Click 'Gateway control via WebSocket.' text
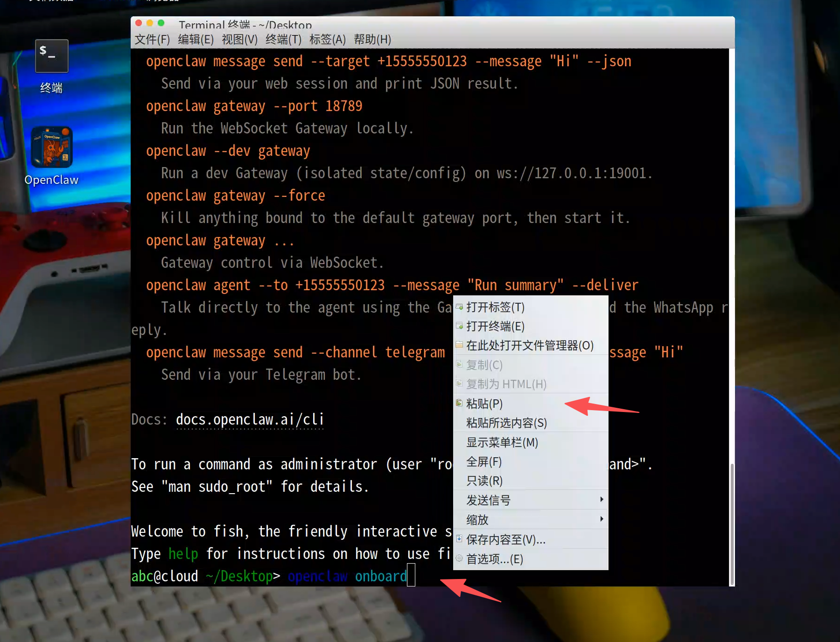840x642 pixels. (273, 263)
